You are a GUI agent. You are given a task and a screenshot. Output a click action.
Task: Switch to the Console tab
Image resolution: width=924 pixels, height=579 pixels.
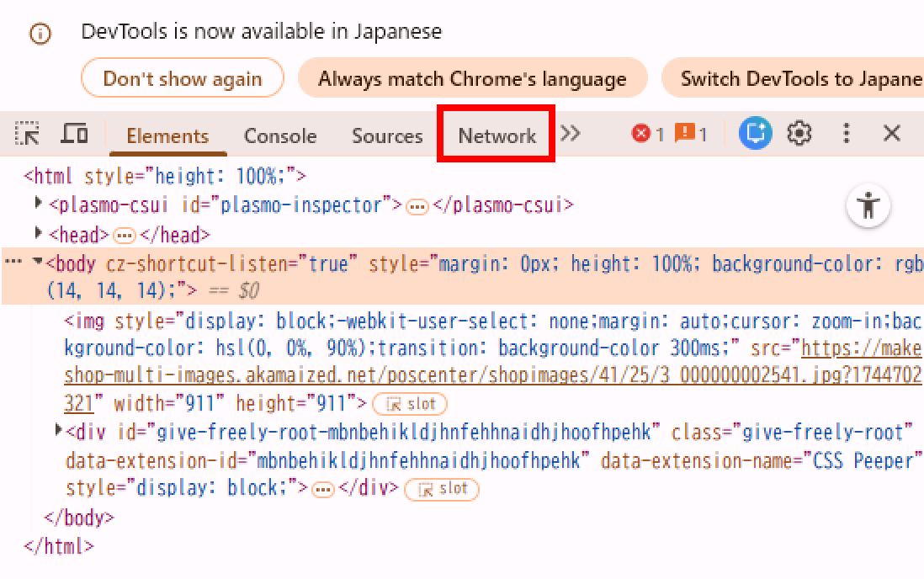280,135
